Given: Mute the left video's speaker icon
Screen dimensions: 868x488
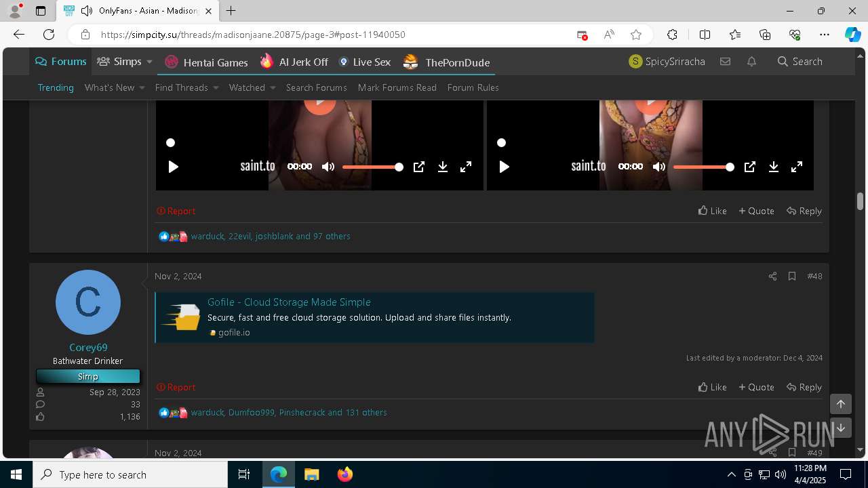Looking at the screenshot, I should 328,167.
